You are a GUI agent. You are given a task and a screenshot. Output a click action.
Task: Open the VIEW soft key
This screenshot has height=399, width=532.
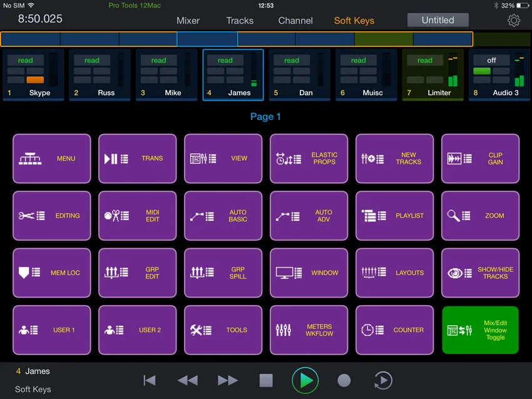coord(223,159)
